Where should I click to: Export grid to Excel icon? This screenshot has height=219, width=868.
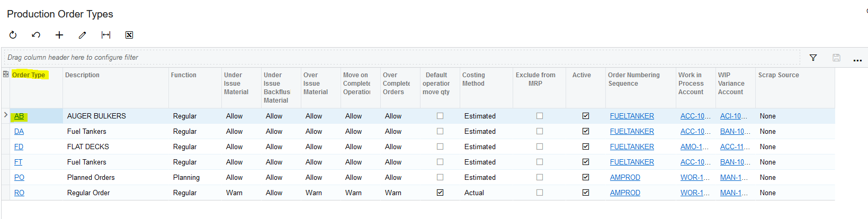tap(129, 35)
